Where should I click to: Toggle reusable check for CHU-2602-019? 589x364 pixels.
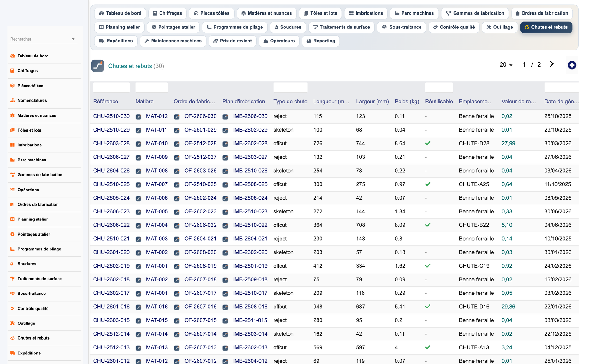tap(428, 266)
